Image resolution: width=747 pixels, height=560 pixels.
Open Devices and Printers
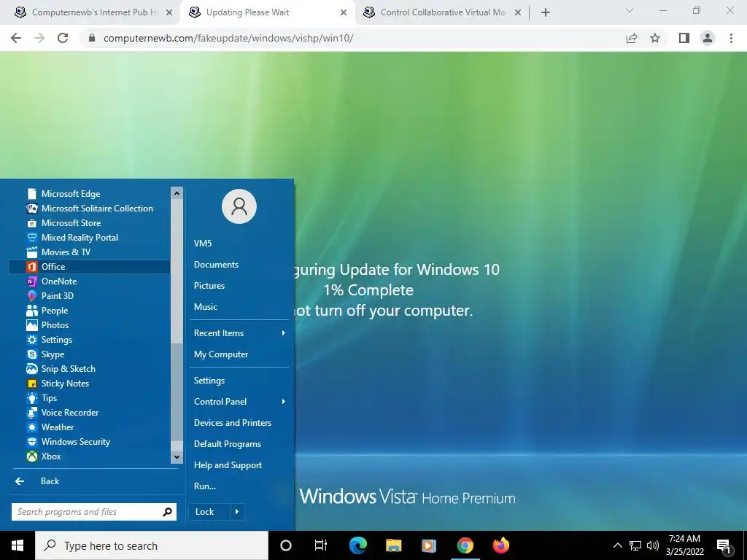(x=233, y=423)
